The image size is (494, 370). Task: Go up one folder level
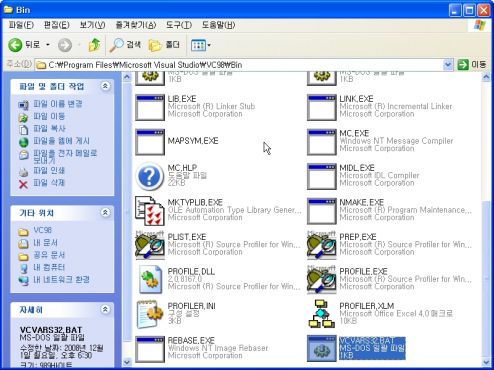94,45
